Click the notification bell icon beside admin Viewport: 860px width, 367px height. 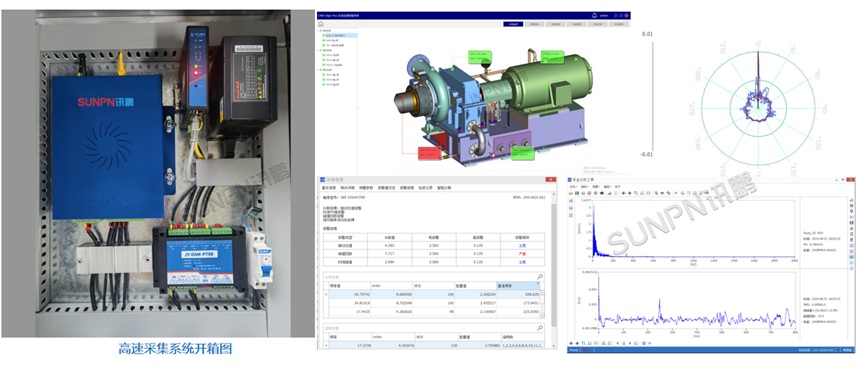pyautogui.click(x=594, y=15)
